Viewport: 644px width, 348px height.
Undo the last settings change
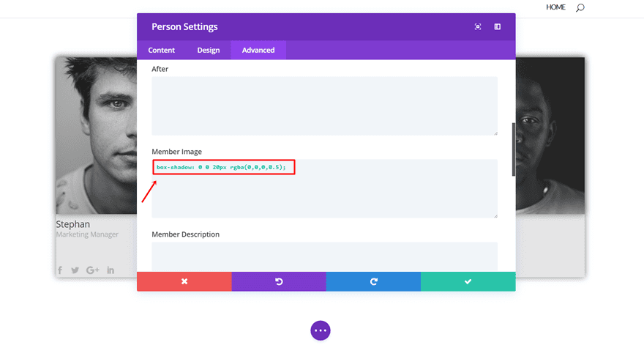[x=279, y=281]
